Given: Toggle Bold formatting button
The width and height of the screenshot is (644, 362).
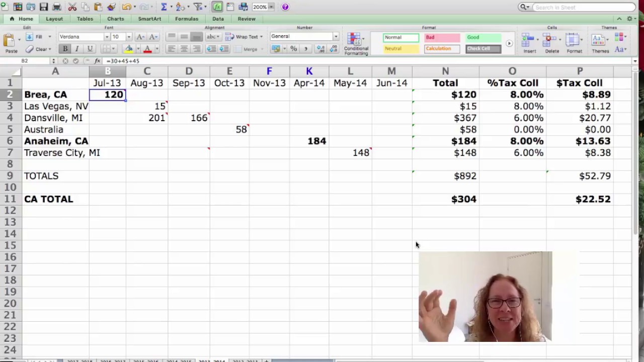Looking at the screenshot, I should point(65,49).
